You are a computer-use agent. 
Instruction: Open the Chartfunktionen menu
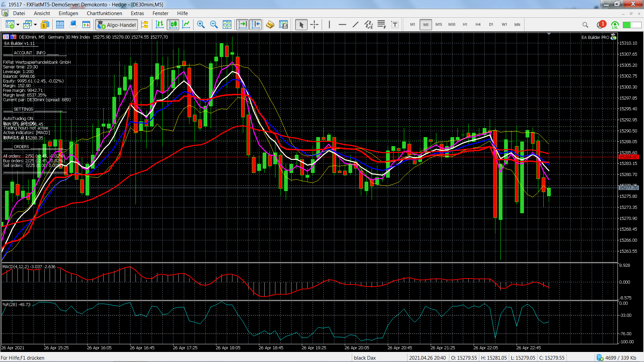point(104,13)
